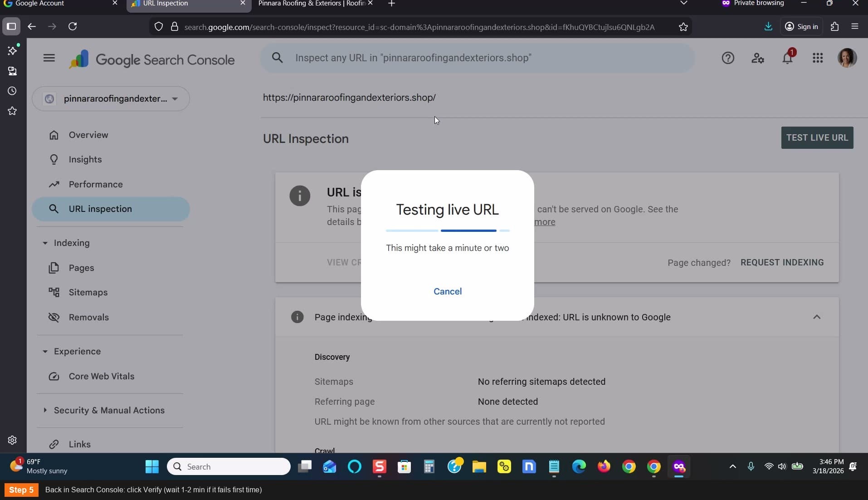Open Search Console main menu hamburger
Viewport: 868px width, 500px height.
(x=49, y=58)
